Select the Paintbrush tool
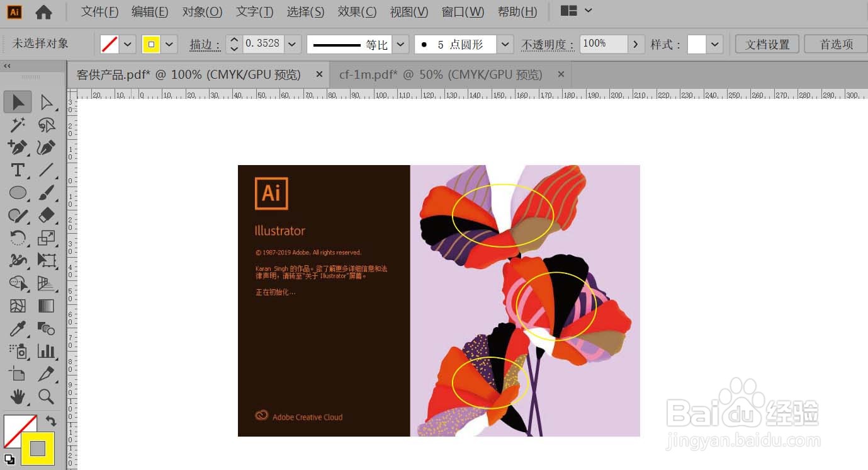868x470 pixels. pyautogui.click(x=47, y=193)
